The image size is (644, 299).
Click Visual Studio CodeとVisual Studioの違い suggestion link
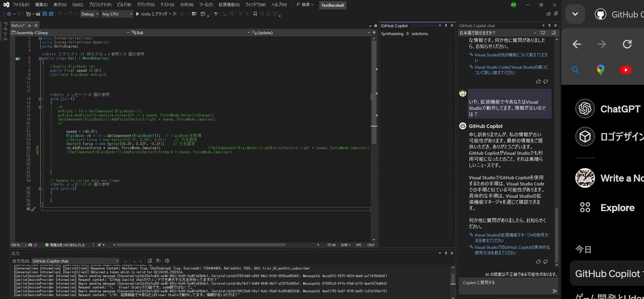508,70
